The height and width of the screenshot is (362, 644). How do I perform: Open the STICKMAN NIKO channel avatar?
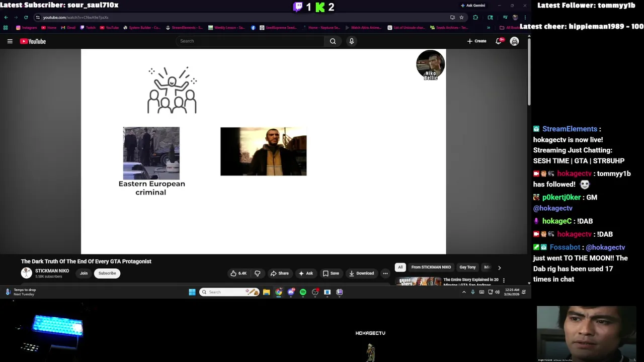[26, 273]
